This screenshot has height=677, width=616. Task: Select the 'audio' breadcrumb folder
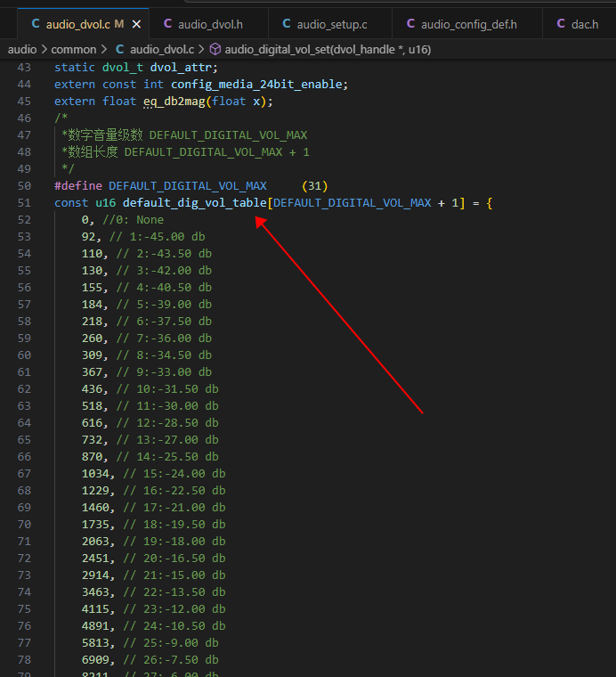coord(22,50)
